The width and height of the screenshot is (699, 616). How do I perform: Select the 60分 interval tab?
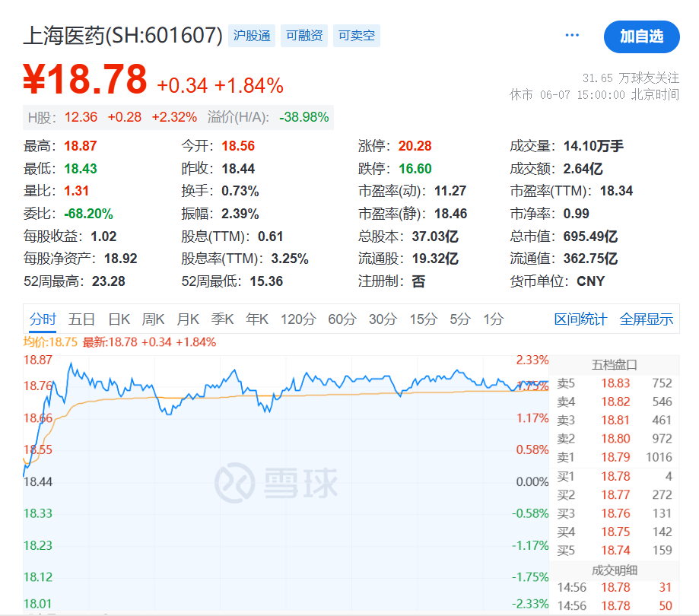pos(342,319)
